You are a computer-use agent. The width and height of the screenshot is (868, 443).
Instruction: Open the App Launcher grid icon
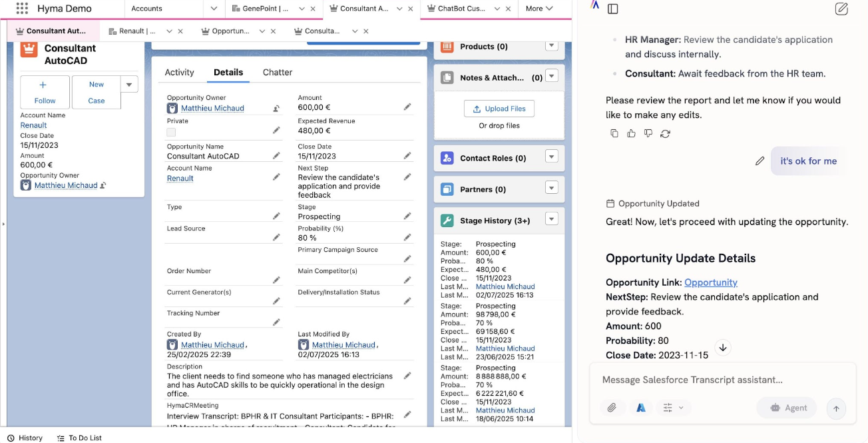[22, 9]
